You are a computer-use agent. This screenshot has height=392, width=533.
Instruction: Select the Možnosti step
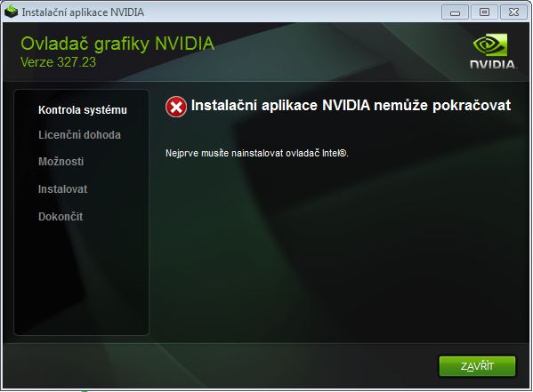[61, 162]
